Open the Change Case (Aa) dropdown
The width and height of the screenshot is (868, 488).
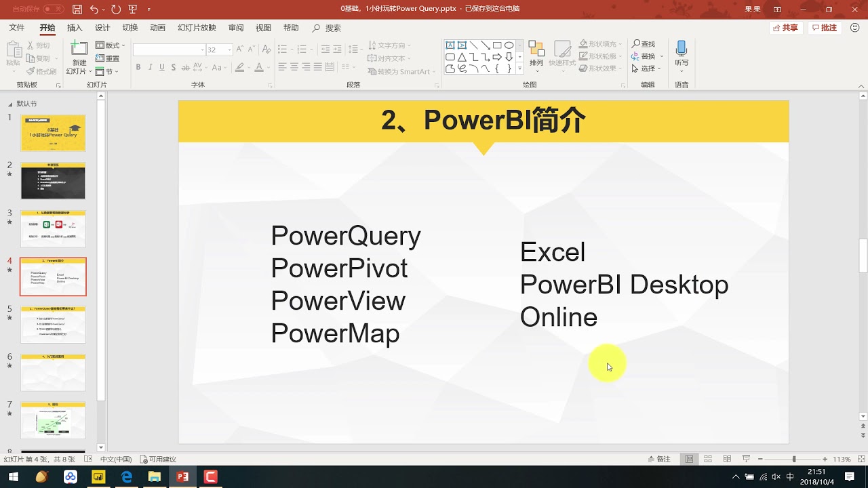click(x=218, y=67)
